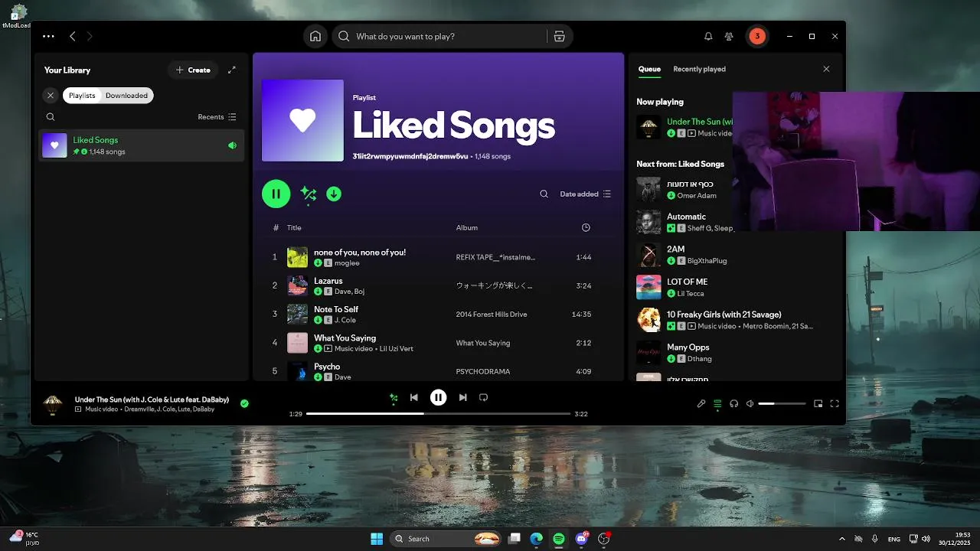Show hidden system tray icons chevron

pos(842,539)
